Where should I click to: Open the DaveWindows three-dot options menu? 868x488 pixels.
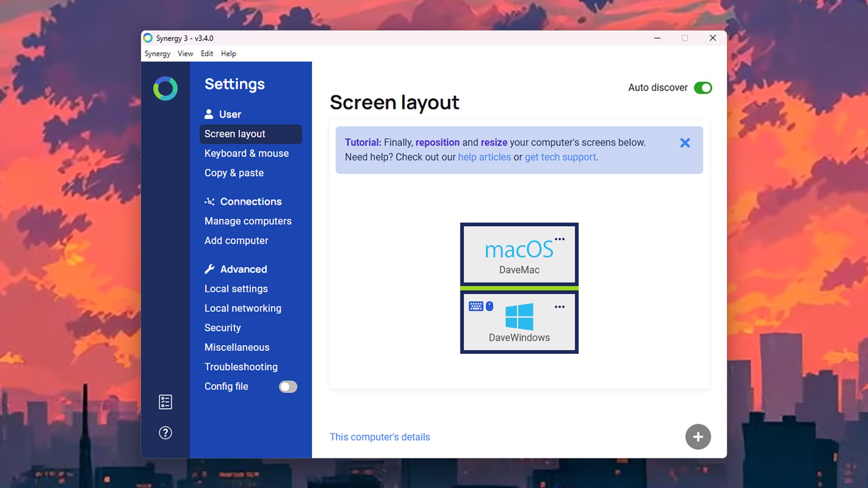click(x=560, y=307)
